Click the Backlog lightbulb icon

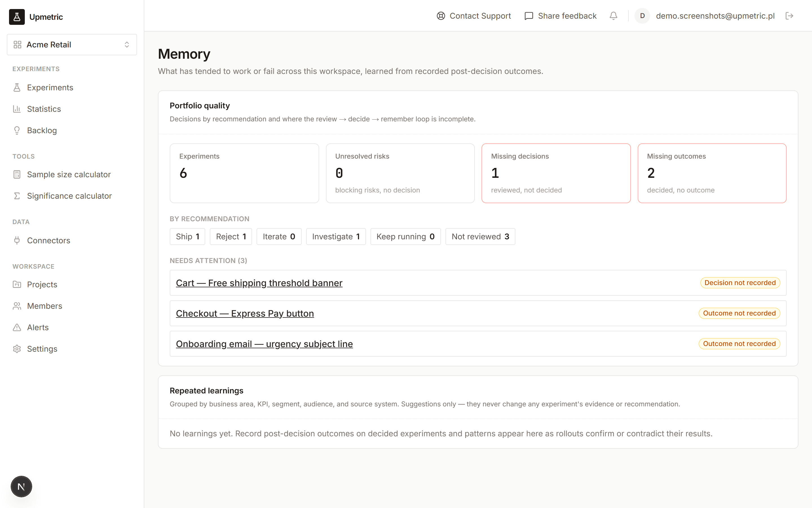[x=17, y=130]
